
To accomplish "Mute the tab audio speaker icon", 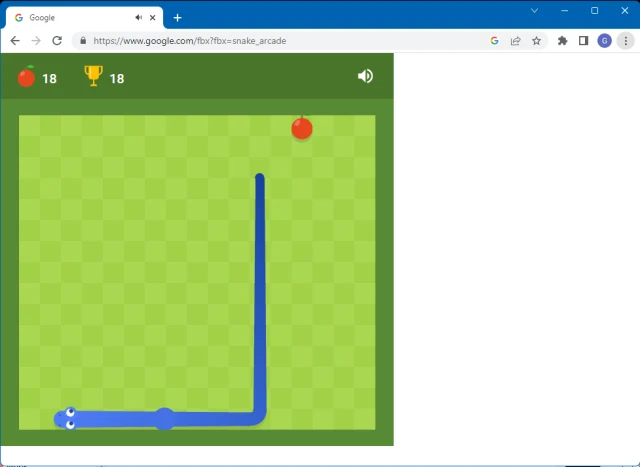I will [x=139, y=18].
